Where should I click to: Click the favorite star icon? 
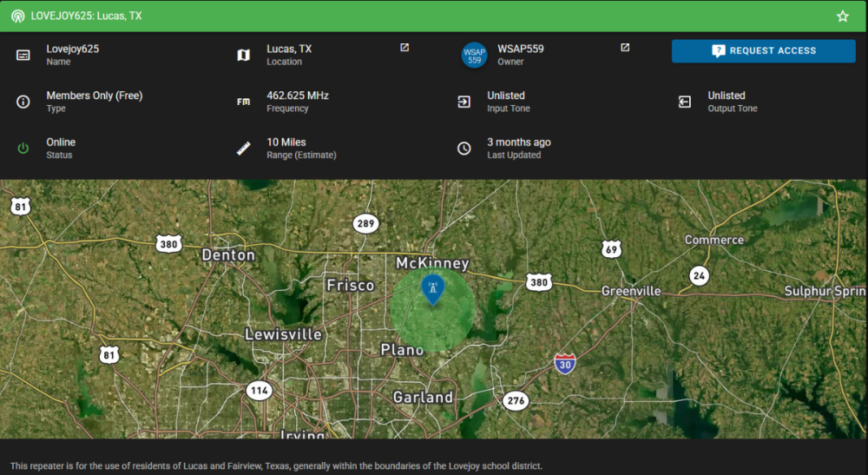click(x=843, y=16)
